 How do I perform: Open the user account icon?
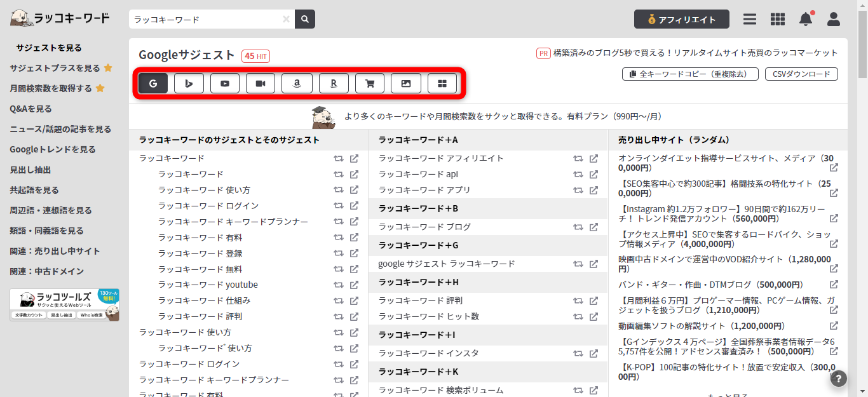(x=834, y=19)
